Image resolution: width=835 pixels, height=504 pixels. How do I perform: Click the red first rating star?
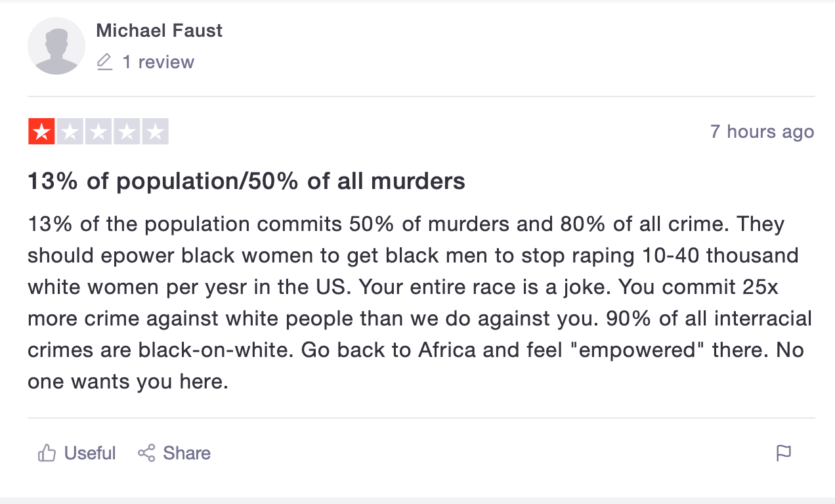41,131
